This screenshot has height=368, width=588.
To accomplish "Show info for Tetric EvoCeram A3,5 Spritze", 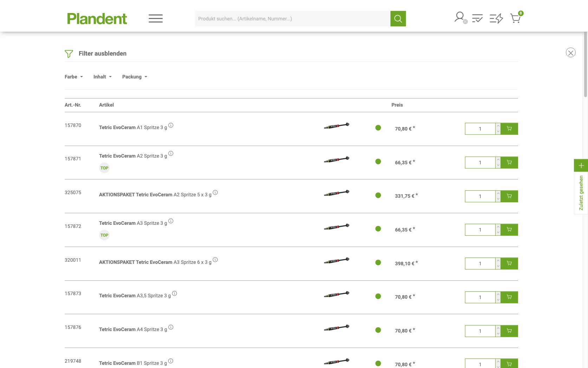I will click(x=175, y=293).
